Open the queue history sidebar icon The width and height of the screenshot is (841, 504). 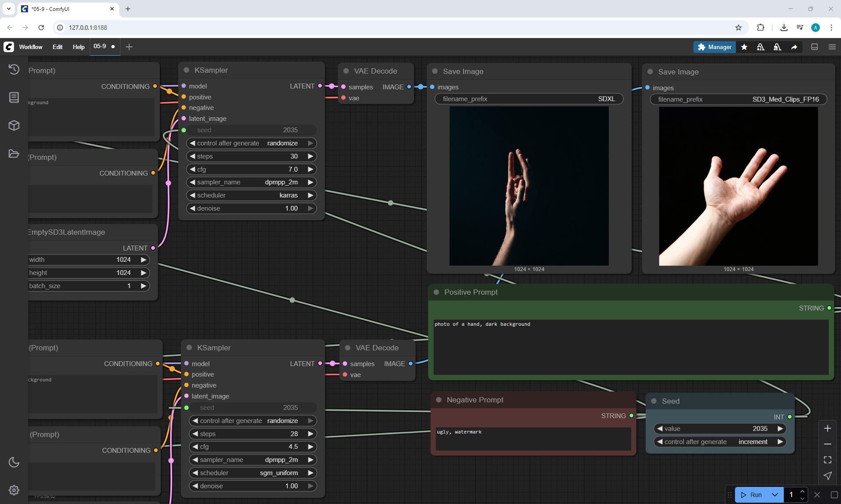tap(14, 69)
